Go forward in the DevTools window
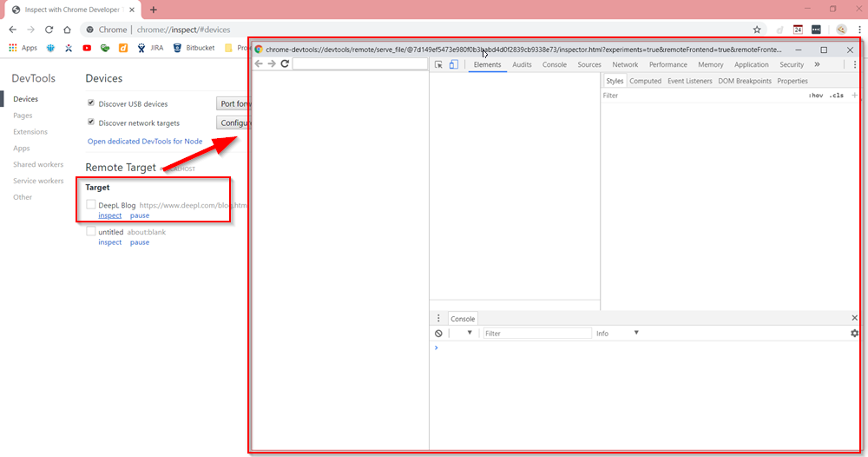 point(272,63)
